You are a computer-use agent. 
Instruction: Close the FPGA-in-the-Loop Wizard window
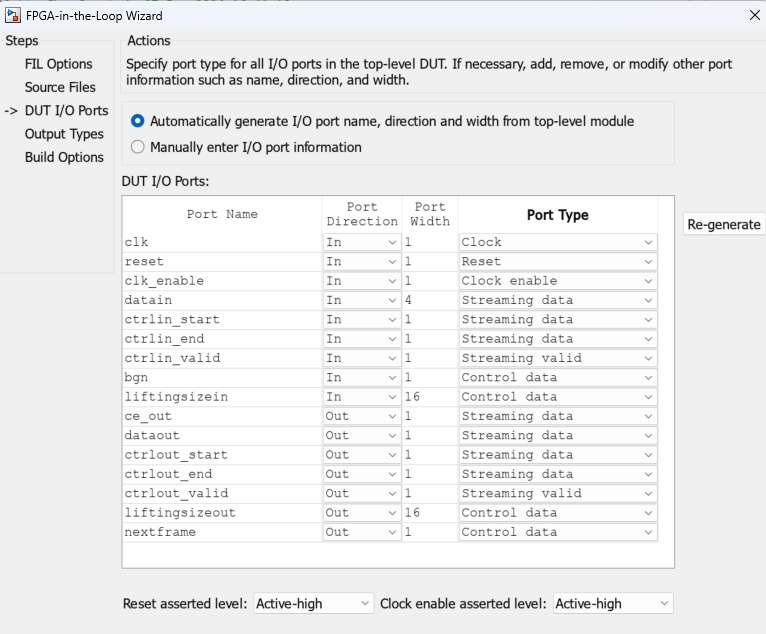pos(753,15)
